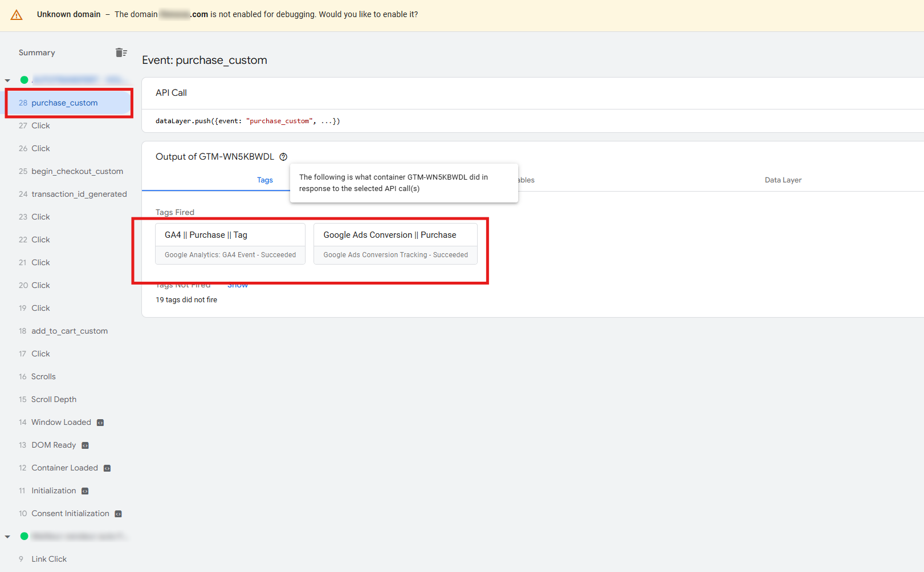Image resolution: width=924 pixels, height=572 pixels.
Task: Select the transaction_id_generated event
Action: click(79, 194)
